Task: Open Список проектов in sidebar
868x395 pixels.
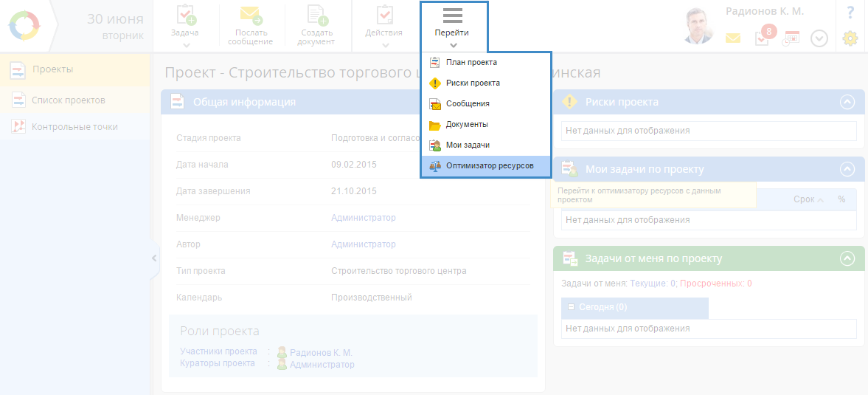Action: [x=74, y=100]
